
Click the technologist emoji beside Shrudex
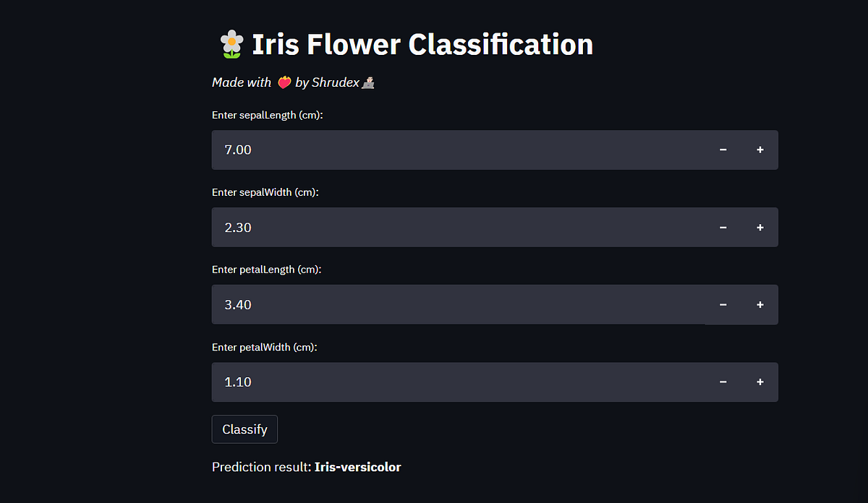(x=368, y=83)
